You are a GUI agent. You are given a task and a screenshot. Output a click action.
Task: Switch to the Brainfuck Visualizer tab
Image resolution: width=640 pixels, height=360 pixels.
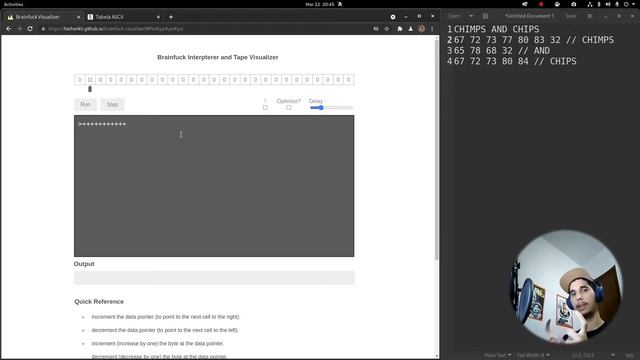pyautogui.click(x=43, y=17)
